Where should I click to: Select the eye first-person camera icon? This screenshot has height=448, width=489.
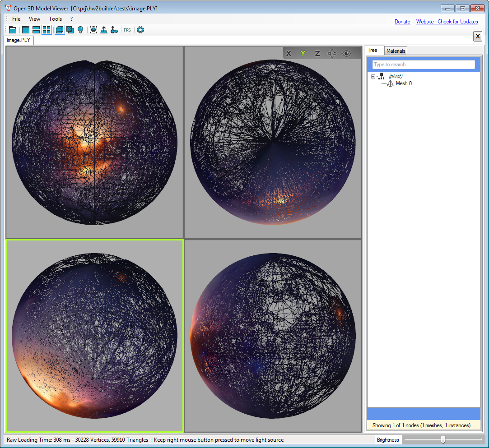click(346, 54)
